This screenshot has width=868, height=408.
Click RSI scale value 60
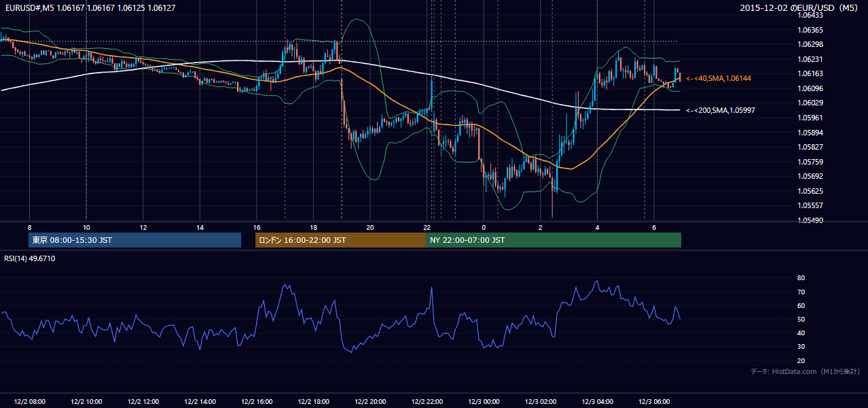pyautogui.click(x=801, y=305)
